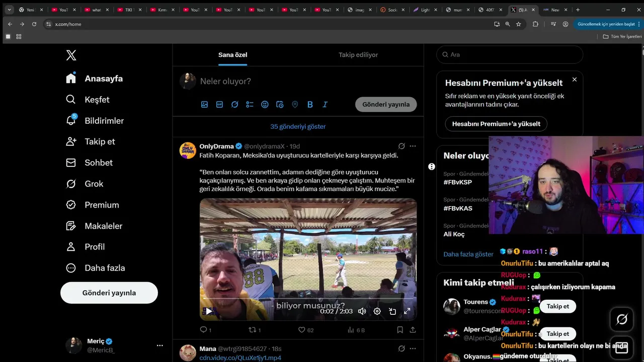This screenshot has width=644, height=362.
Task: Switch to the Sana özel tab
Action: pyautogui.click(x=232, y=55)
